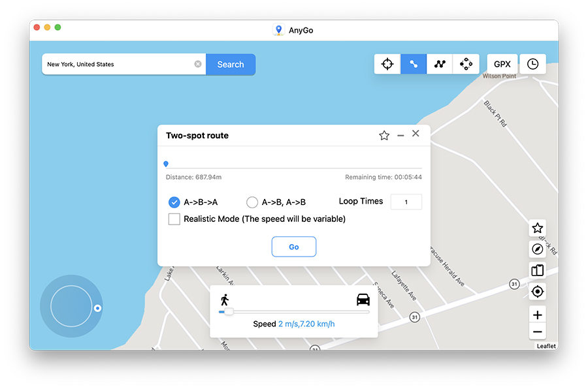The width and height of the screenshot is (588, 389).
Task: Switch to Multi-spot route mode
Action: [x=440, y=63]
